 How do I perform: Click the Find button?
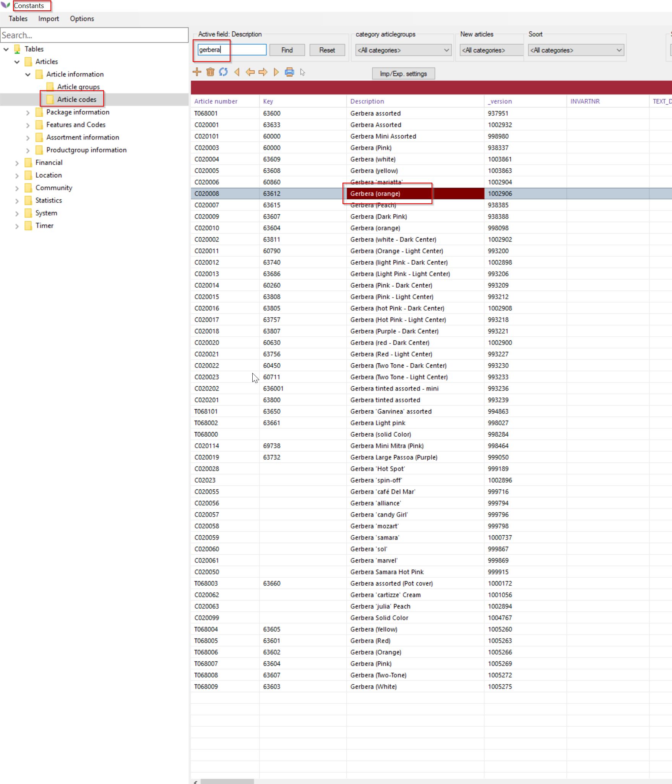(287, 50)
